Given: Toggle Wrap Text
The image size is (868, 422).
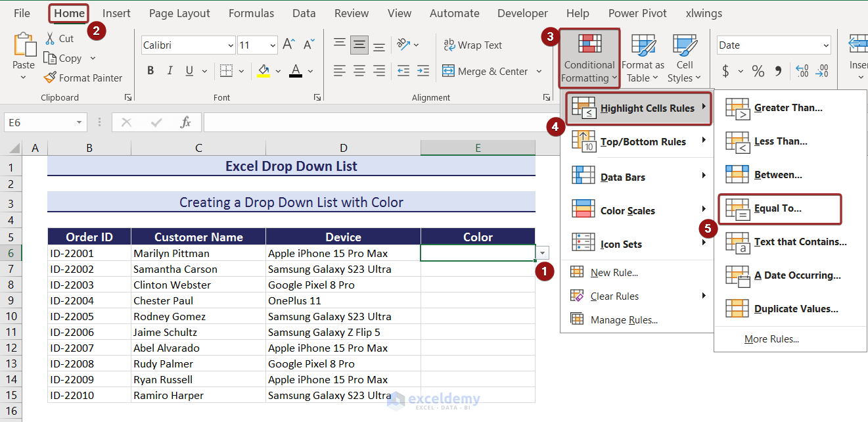Looking at the screenshot, I should pos(473,45).
